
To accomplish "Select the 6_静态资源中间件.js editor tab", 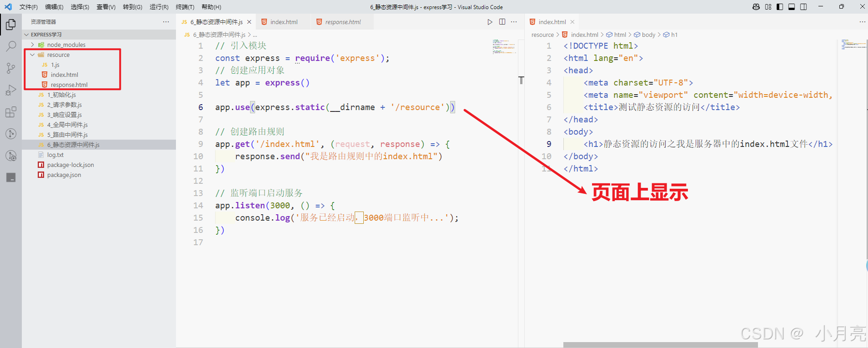I will pyautogui.click(x=216, y=22).
